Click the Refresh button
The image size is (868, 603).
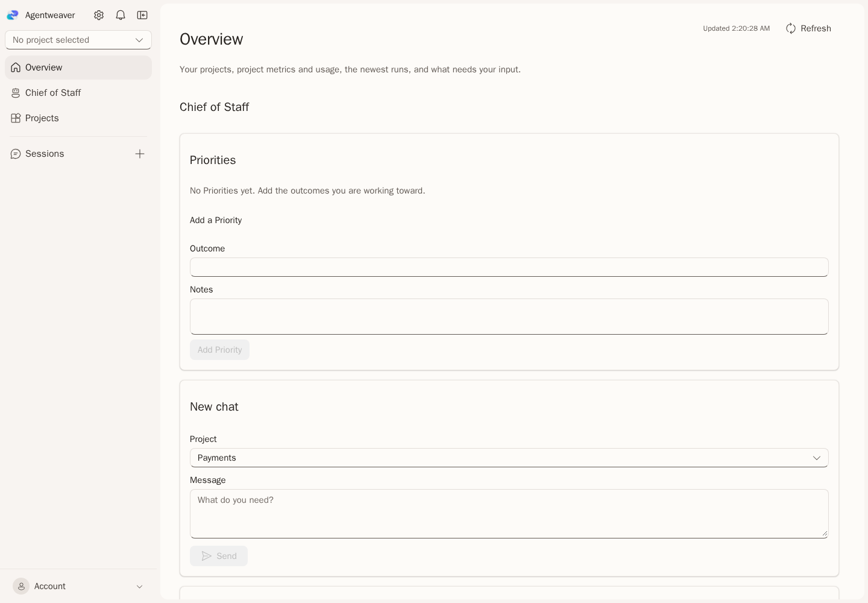click(x=808, y=28)
